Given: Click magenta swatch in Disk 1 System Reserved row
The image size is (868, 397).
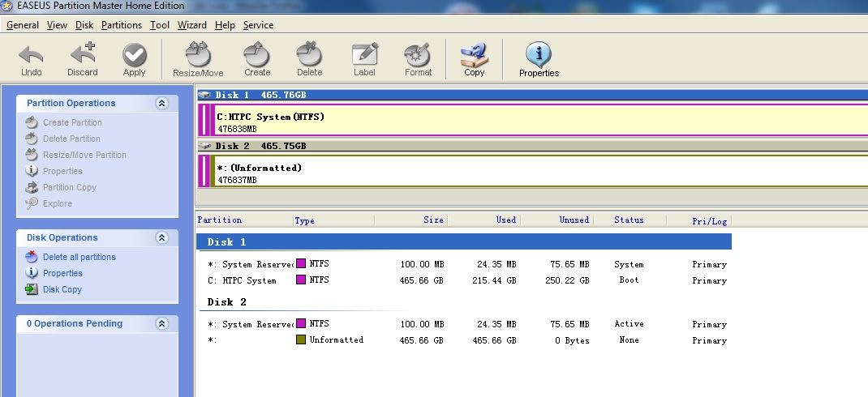Looking at the screenshot, I should (301, 264).
